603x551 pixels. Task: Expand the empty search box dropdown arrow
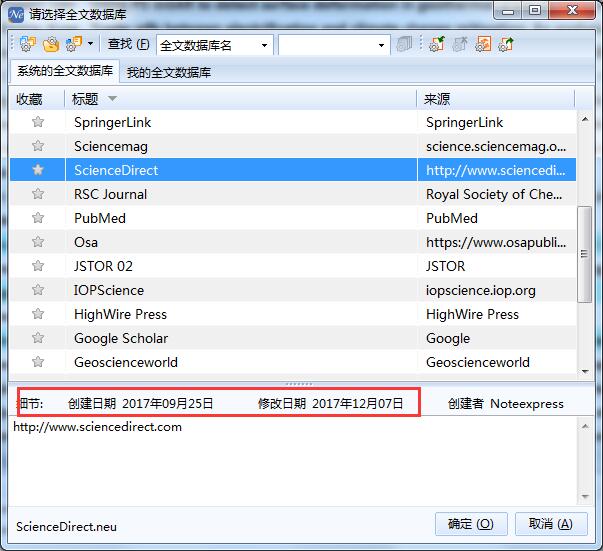(381, 45)
